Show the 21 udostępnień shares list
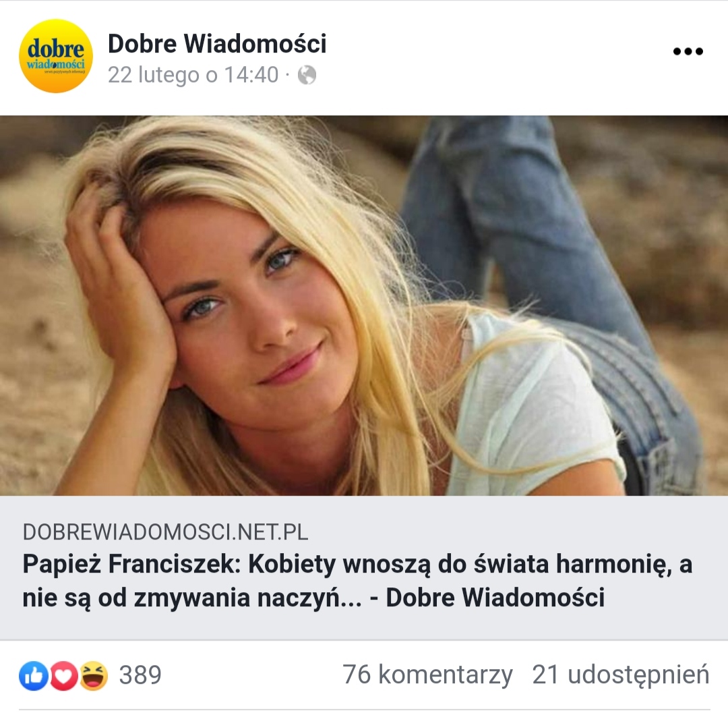This screenshot has width=728, height=715. 621,675
